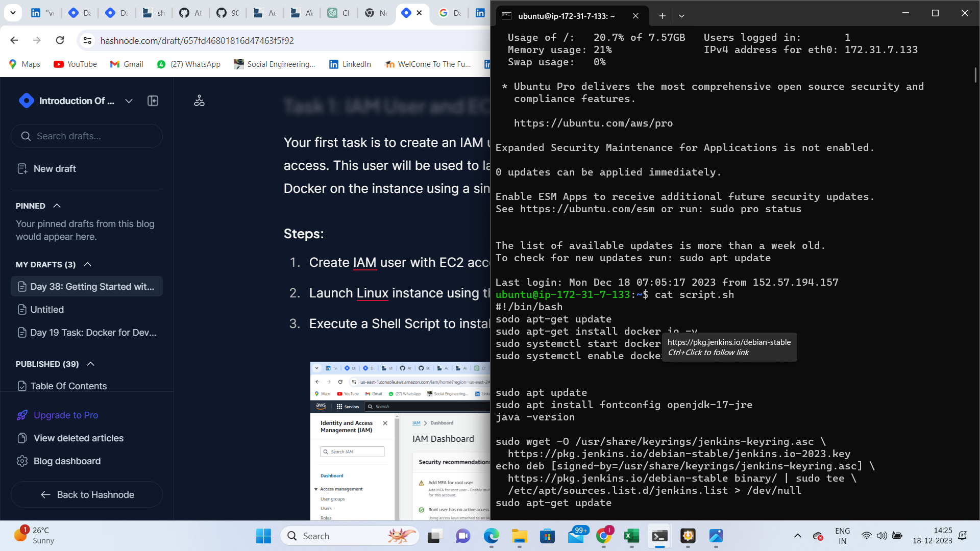This screenshot has width=980, height=551.
Task: Go back with the browser back arrow
Action: click(14, 40)
